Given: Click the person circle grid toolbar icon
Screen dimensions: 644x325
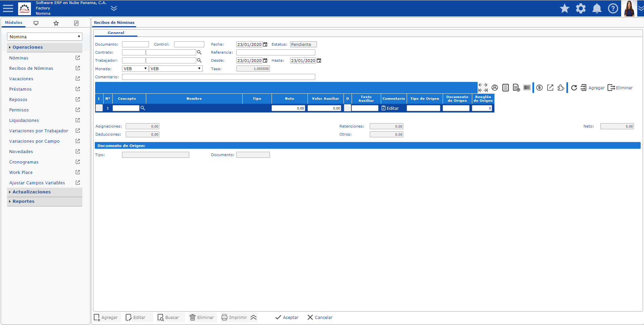Looking at the screenshot, I should pos(495,88).
